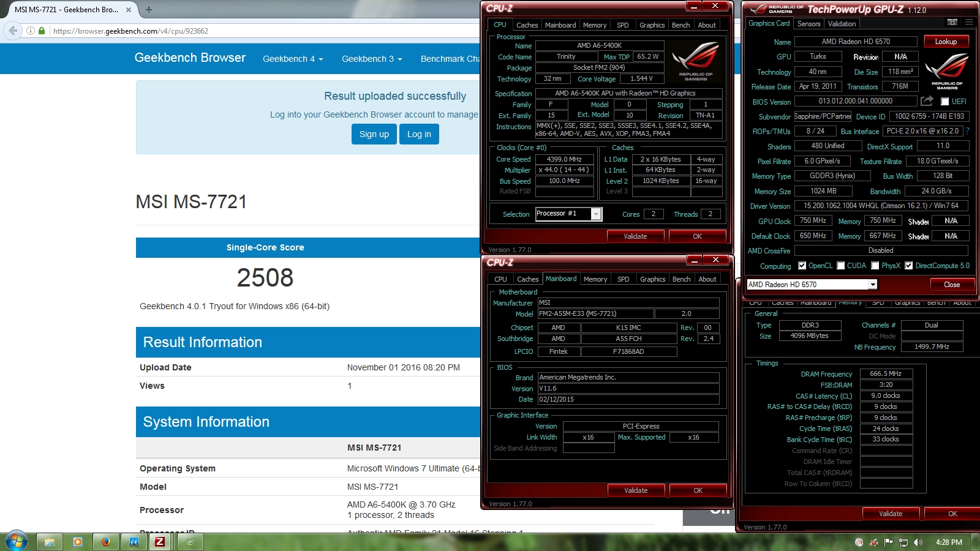Click Validate in upper CPU-Z window
This screenshot has height=551, width=980.
click(635, 236)
